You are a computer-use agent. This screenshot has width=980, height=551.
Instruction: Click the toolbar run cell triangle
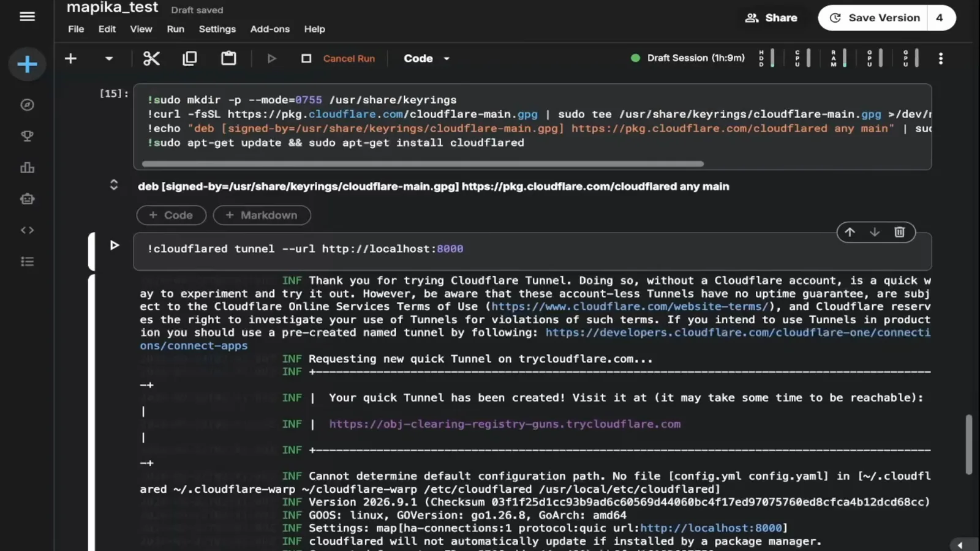point(271,59)
